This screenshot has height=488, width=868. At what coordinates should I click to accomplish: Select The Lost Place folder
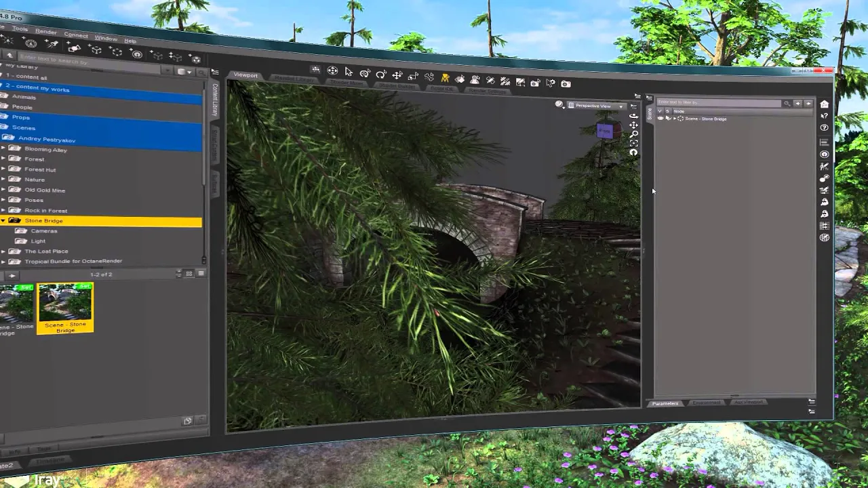(x=46, y=251)
